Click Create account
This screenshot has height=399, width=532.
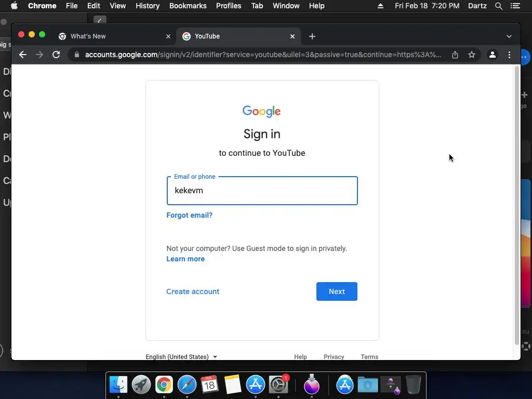click(193, 291)
